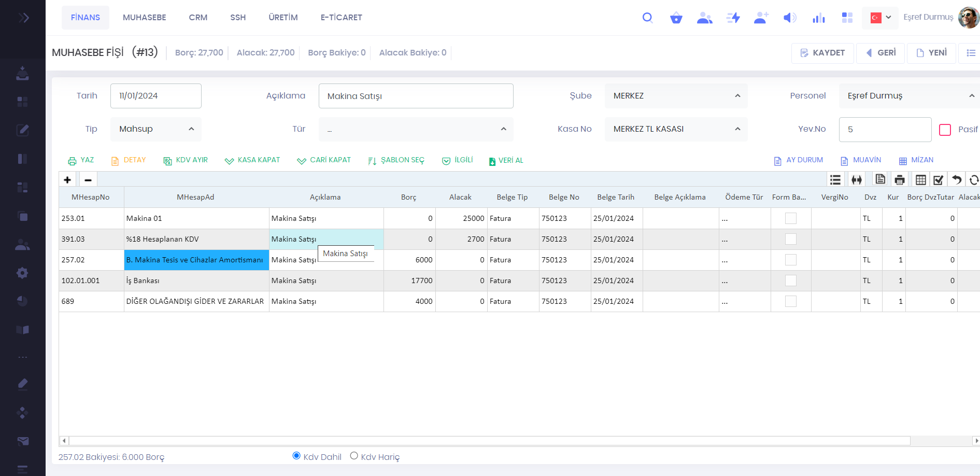This screenshot has width=980, height=476.
Task: Expand the Şube dropdown showing MERKEZ
Action: coord(675,96)
